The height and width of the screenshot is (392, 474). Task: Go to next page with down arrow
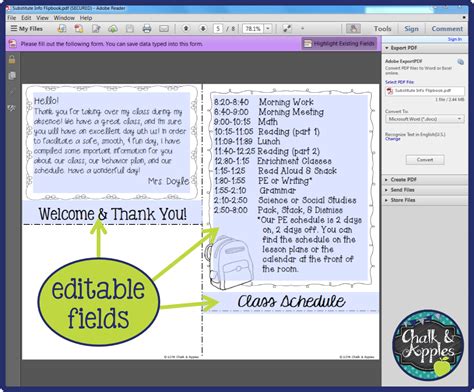click(203, 29)
